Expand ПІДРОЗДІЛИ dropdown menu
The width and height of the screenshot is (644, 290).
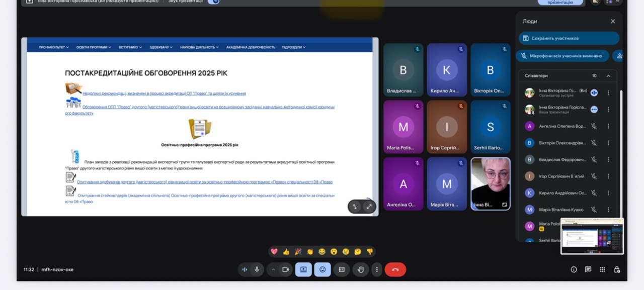click(294, 47)
